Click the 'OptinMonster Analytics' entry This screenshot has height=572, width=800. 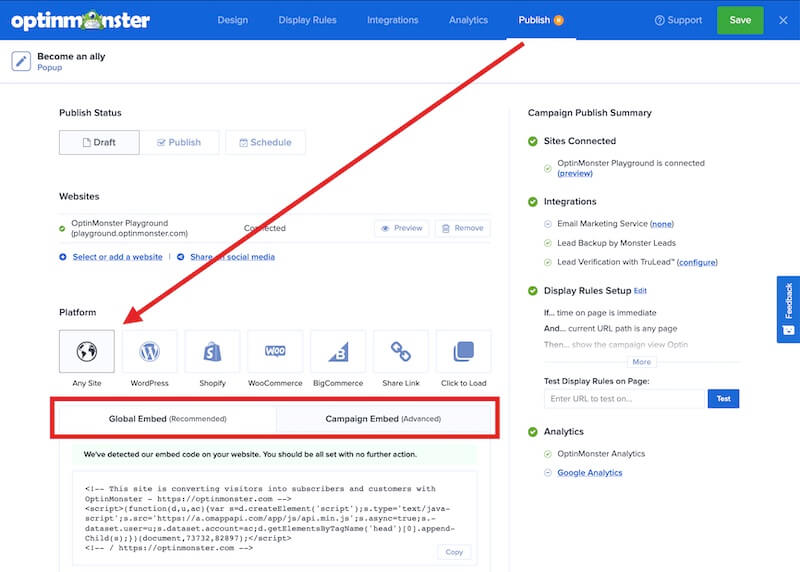point(601,454)
